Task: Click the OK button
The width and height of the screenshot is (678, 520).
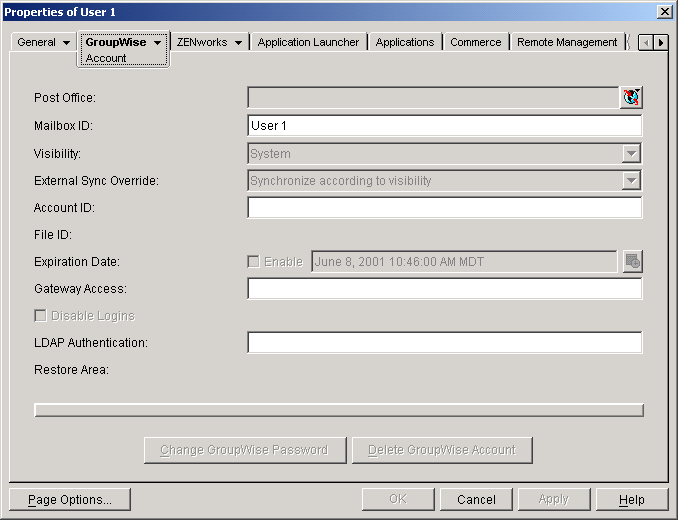Action: click(x=398, y=500)
